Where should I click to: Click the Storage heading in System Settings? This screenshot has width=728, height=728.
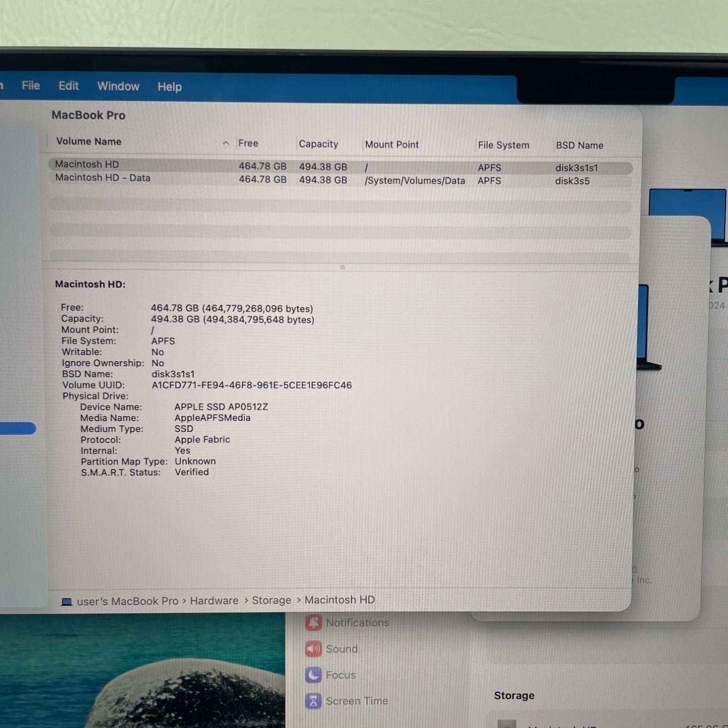(514, 696)
